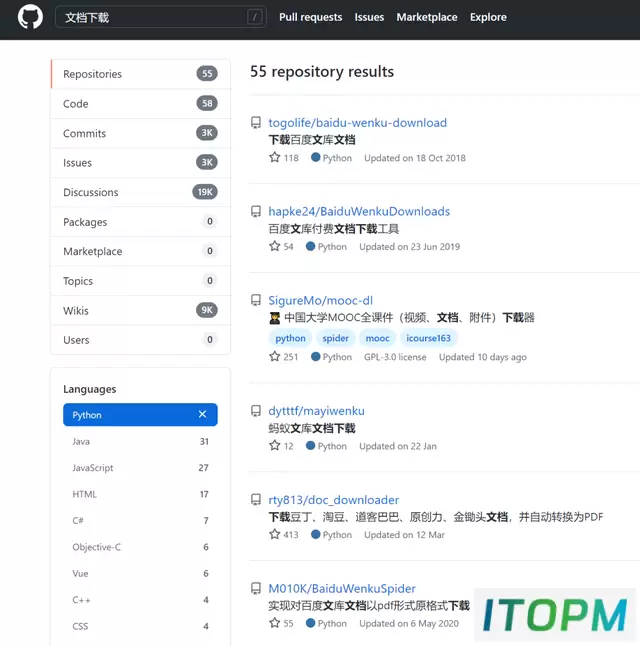Open togolife/baidu-wenku-download repository
640x646 pixels.
tap(357, 123)
